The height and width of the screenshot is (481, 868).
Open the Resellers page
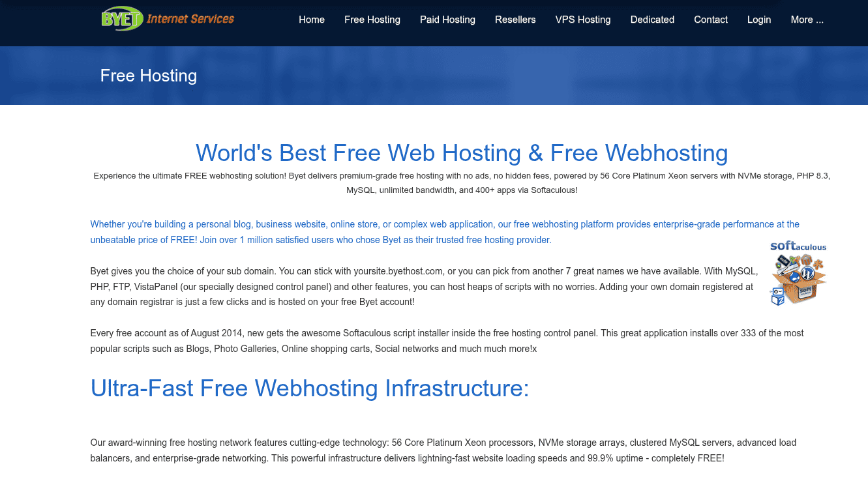[515, 20]
